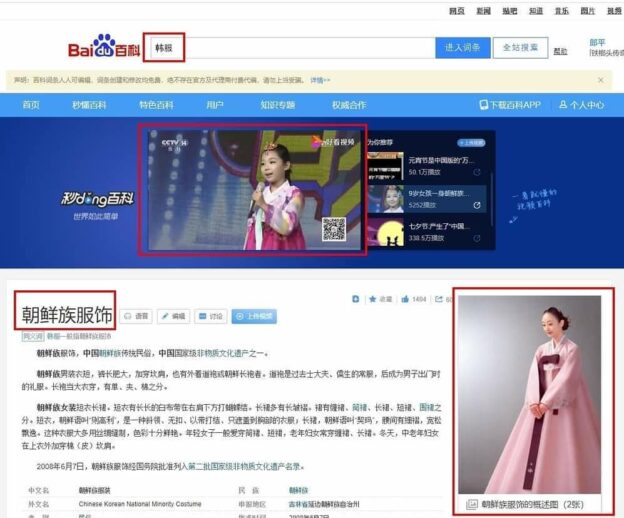This screenshot has height=518, width=624.
Task: Open the 围裙 link in the text
Action: click(427, 407)
